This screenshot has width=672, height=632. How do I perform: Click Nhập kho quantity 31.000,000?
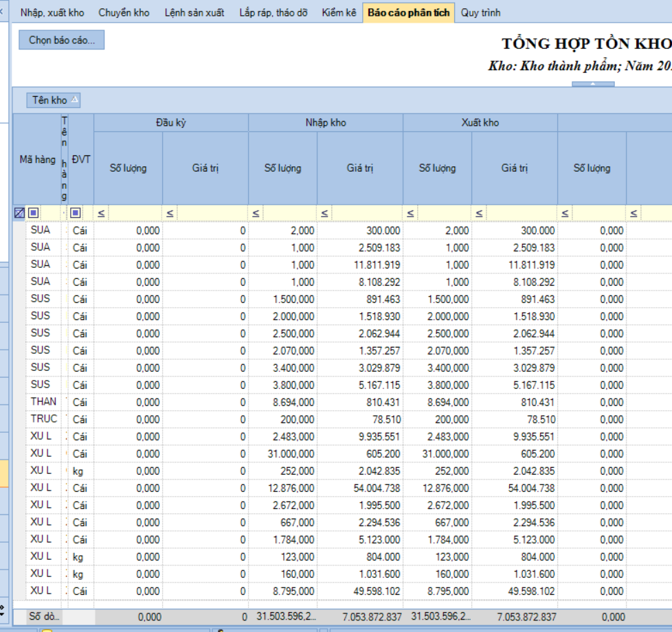[x=291, y=453]
